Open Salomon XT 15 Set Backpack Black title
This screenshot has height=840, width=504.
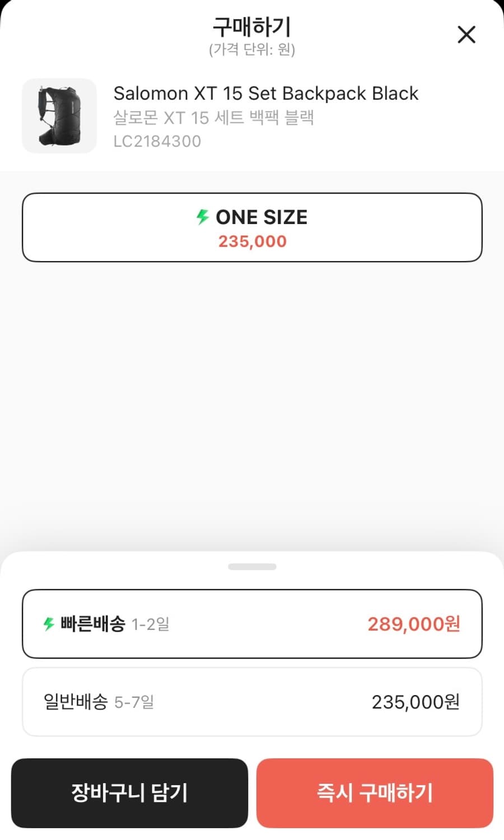coord(266,93)
